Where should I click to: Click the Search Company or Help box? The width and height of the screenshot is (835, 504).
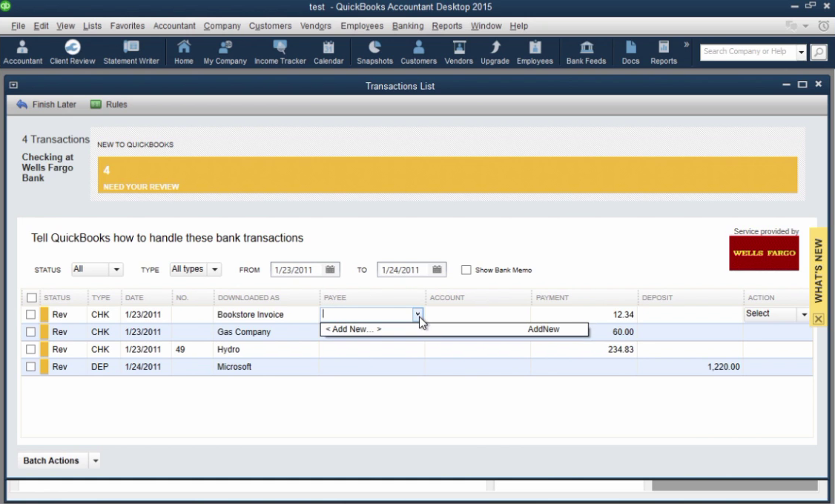pos(747,52)
